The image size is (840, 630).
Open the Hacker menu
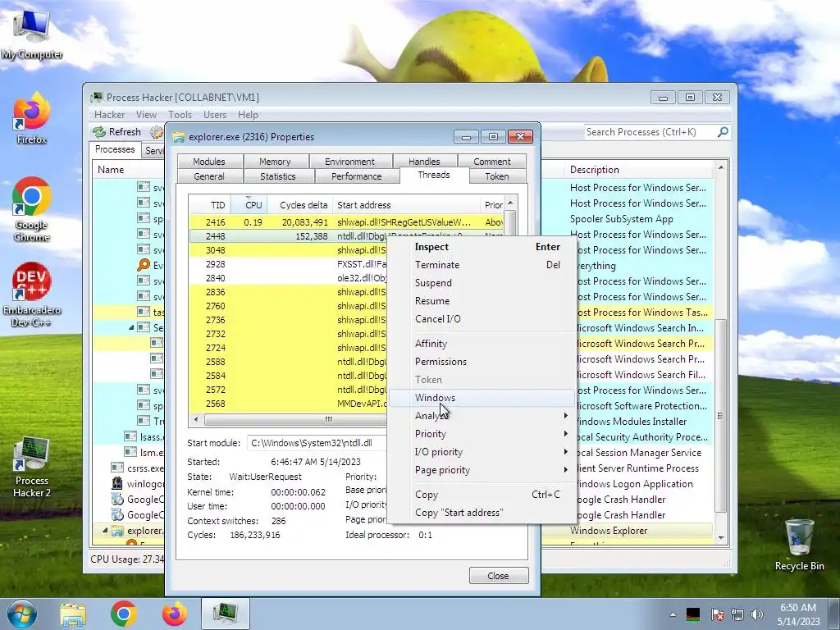[109, 115]
